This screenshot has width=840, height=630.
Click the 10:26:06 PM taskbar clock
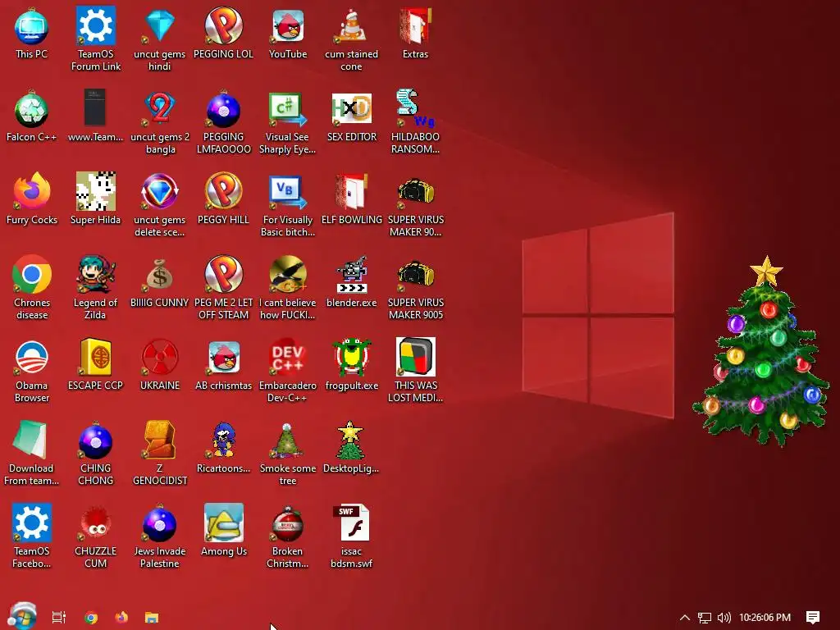click(765, 617)
